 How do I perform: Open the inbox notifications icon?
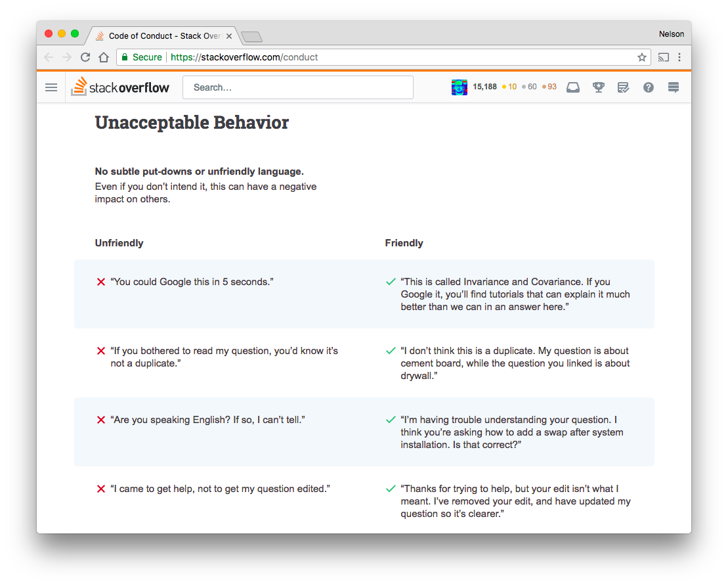click(x=573, y=87)
